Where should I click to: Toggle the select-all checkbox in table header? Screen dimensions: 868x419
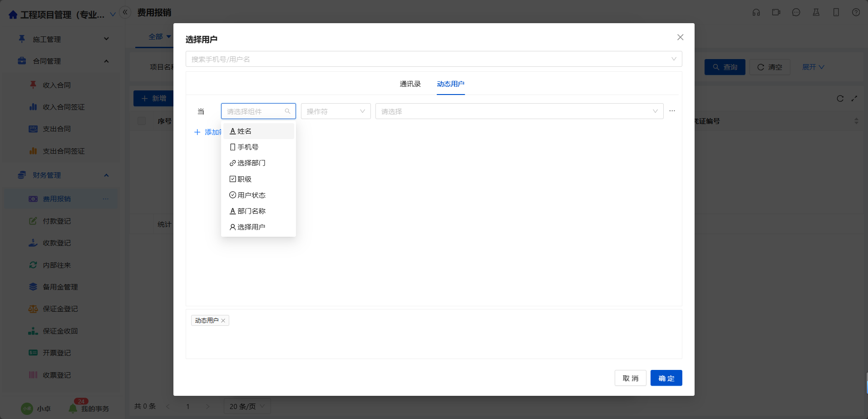click(142, 121)
